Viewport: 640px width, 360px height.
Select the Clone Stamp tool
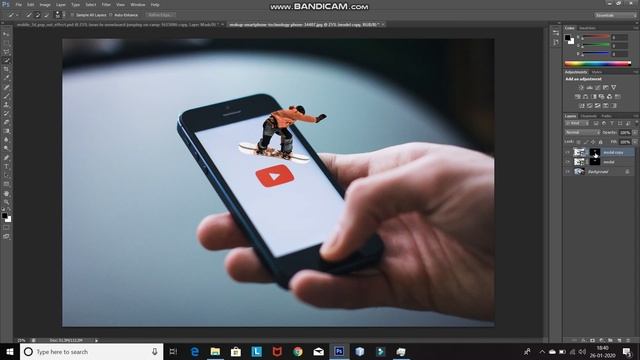tap(6, 105)
